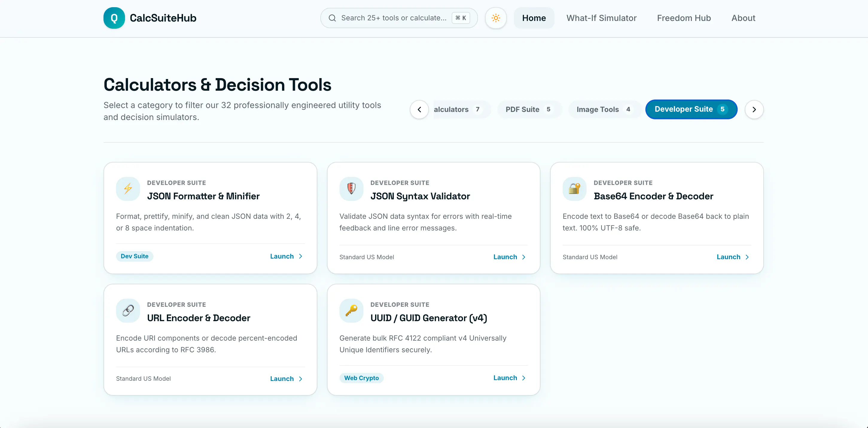The height and width of the screenshot is (428, 868).
Task: Click the Launch arrow on JSON Syntax Validator card
Action: 524,257
